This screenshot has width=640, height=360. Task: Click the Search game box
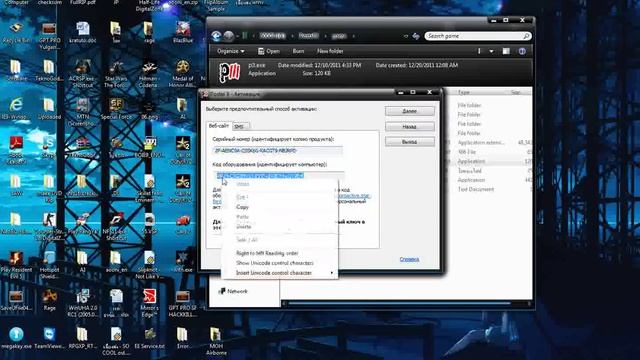(x=478, y=36)
